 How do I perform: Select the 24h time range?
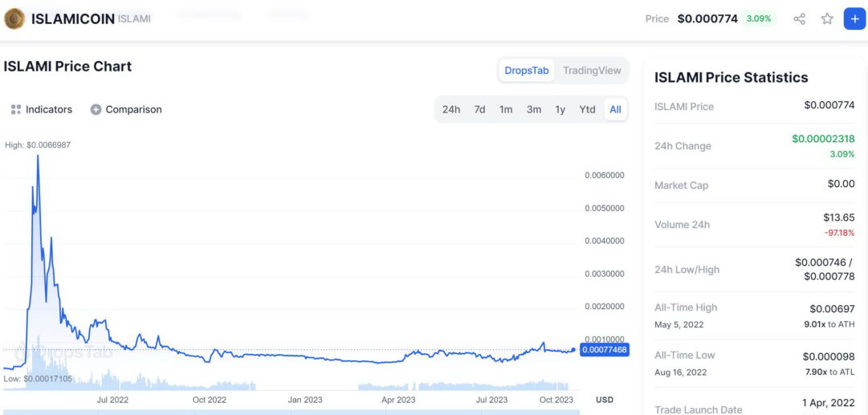[451, 109]
